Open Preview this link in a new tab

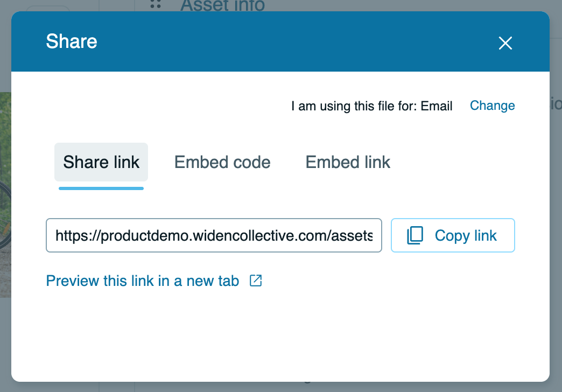pos(143,281)
